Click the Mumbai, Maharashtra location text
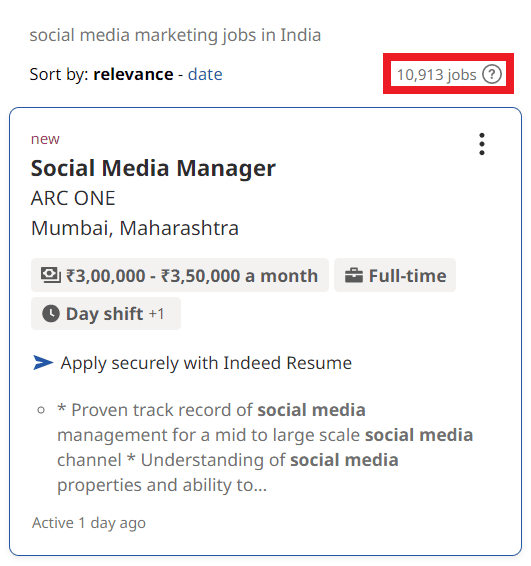The image size is (531, 566). 135,228
